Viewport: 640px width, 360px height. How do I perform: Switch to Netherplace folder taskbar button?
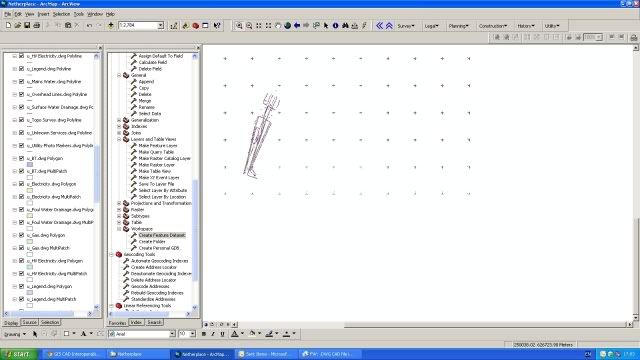[138, 354]
